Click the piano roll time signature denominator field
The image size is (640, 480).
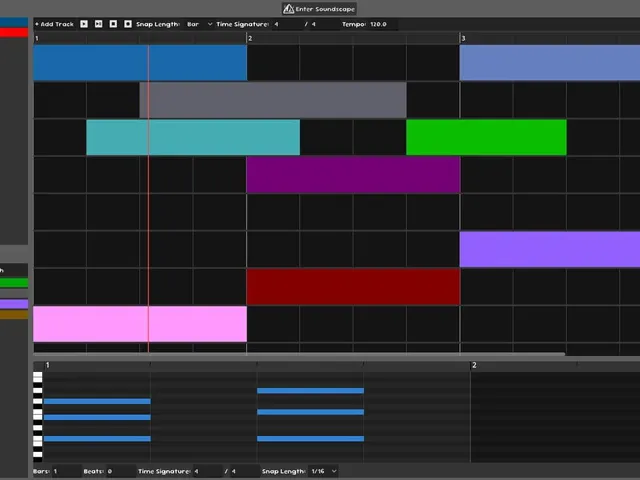pyautogui.click(x=245, y=471)
